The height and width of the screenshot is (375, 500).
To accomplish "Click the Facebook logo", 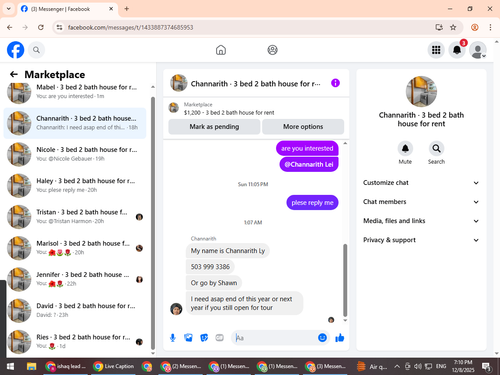I will tap(16, 50).
